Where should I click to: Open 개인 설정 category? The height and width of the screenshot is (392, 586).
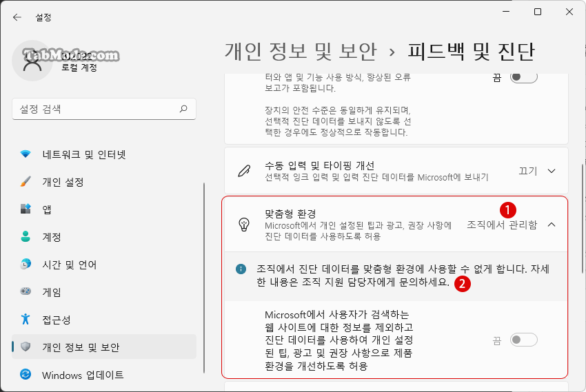tap(104, 182)
